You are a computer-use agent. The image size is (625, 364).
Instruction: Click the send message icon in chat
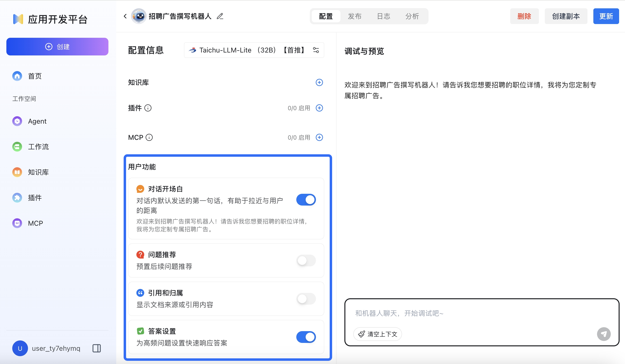coord(604,334)
